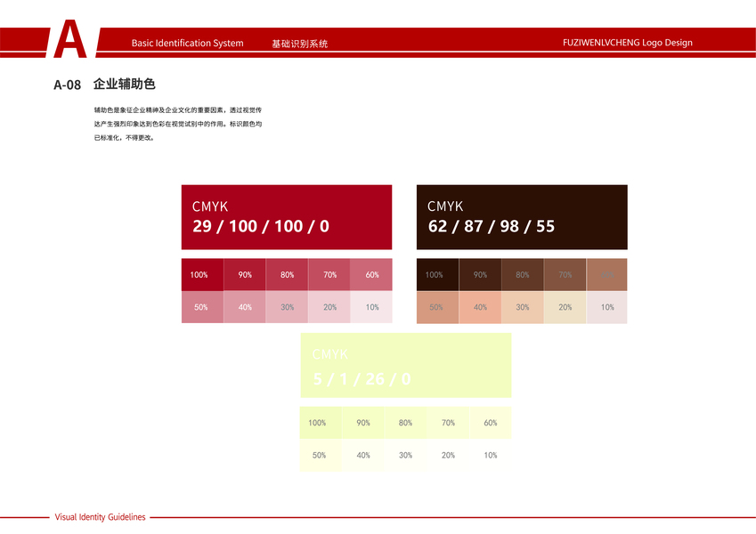The image size is (756, 534).
Task: Pick the yellow-green 40% tint swatch
Action: (x=363, y=455)
